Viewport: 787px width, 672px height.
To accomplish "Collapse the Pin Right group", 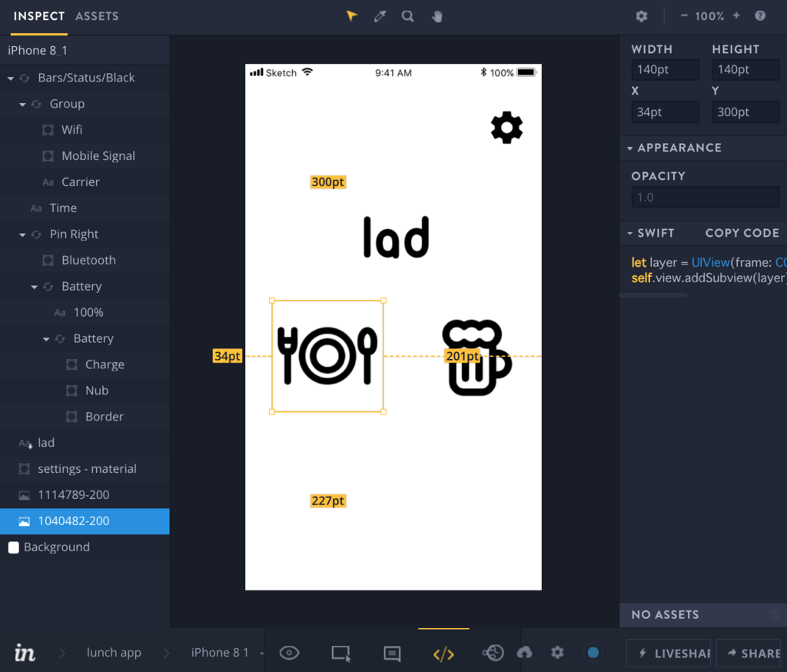I will tap(22, 235).
